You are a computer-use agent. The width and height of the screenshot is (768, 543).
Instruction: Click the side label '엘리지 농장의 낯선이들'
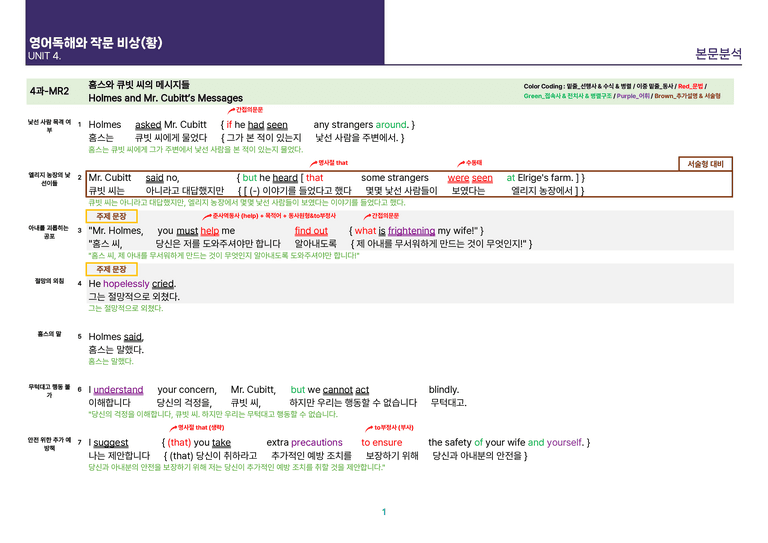pyautogui.click(x=49, y=179)
